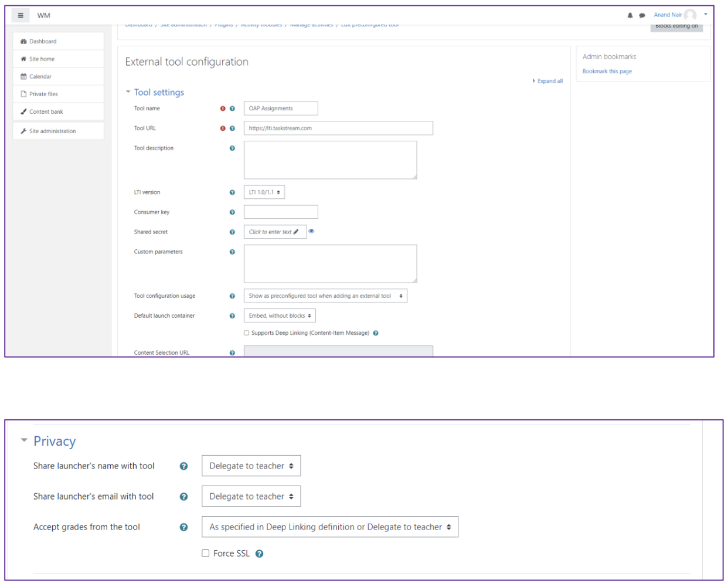The width and height of the screenshot is (728, 587).
Task: Click Bookmark this page link
Action: tap(607, 72)
